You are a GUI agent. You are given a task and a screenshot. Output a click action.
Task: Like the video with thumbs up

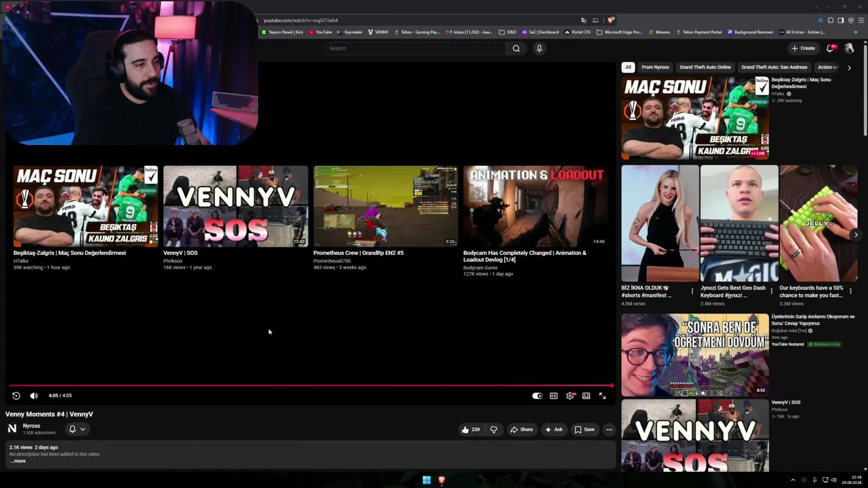[471, 430]
